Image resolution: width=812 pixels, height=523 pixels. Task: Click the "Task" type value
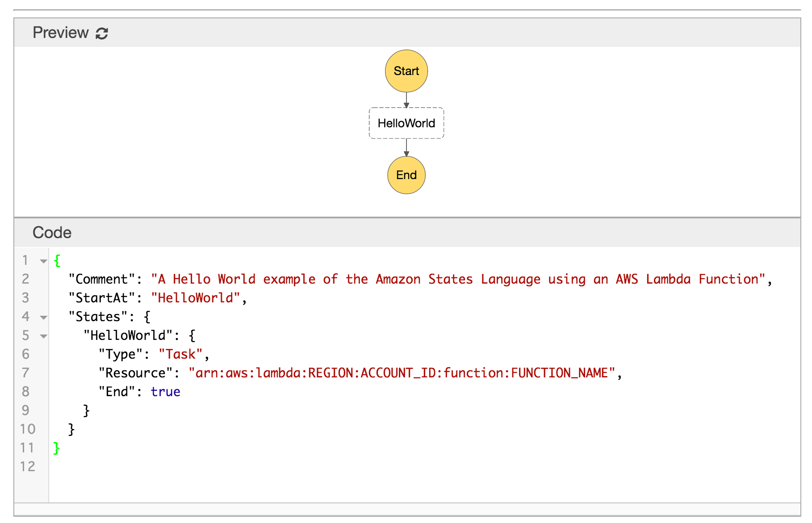tap(180, 354)
